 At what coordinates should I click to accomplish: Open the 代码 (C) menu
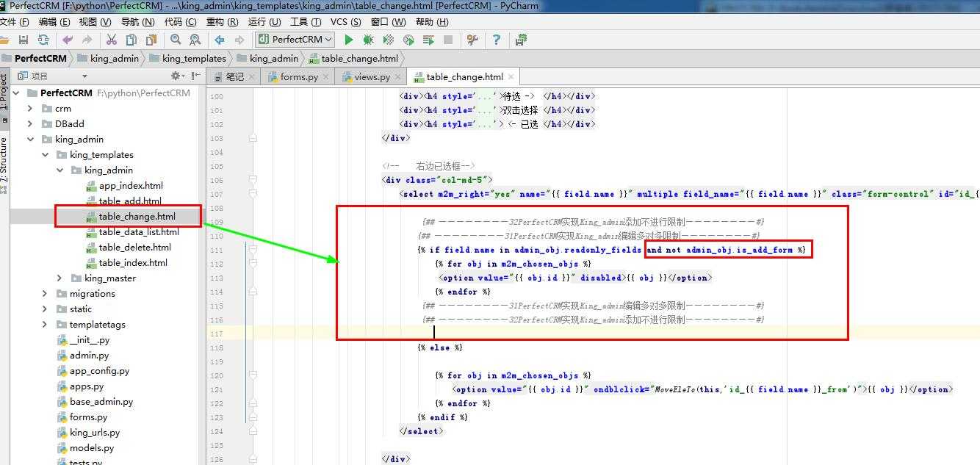click(181, 22)
